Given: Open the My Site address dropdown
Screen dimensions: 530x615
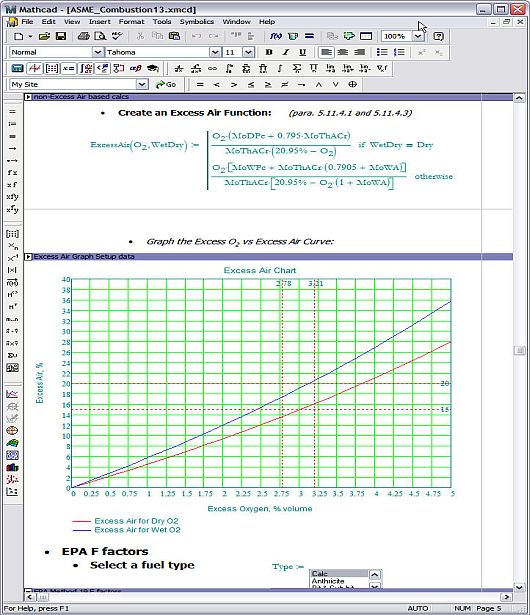Looking at the screenshot, I should click(x=142, y=84).
